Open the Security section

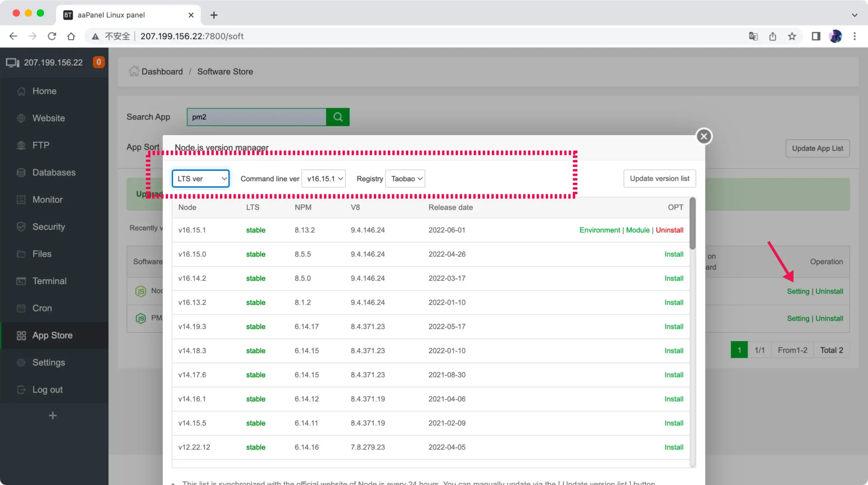click(x=49, y=227)
